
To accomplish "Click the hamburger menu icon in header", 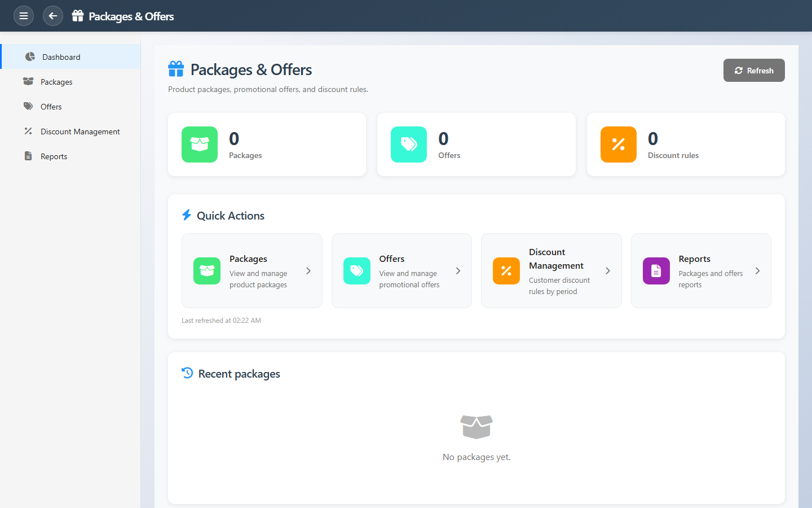I will pos(24,16).
